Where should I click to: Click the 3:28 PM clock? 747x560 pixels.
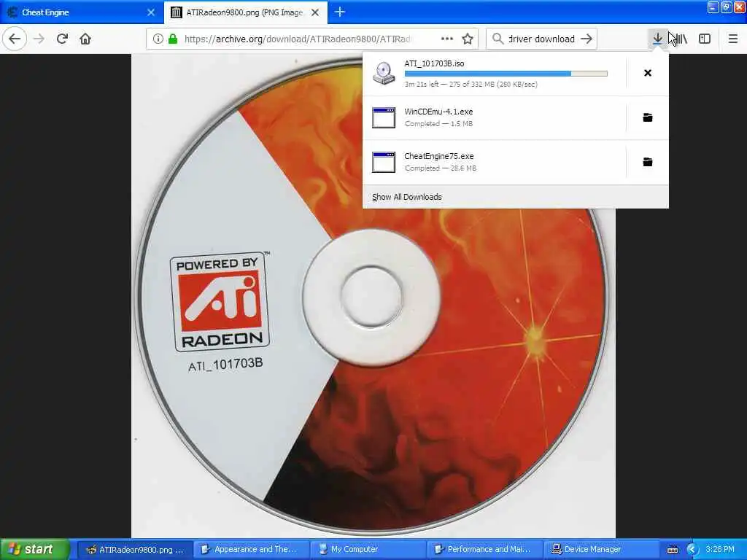pos(720,550)
